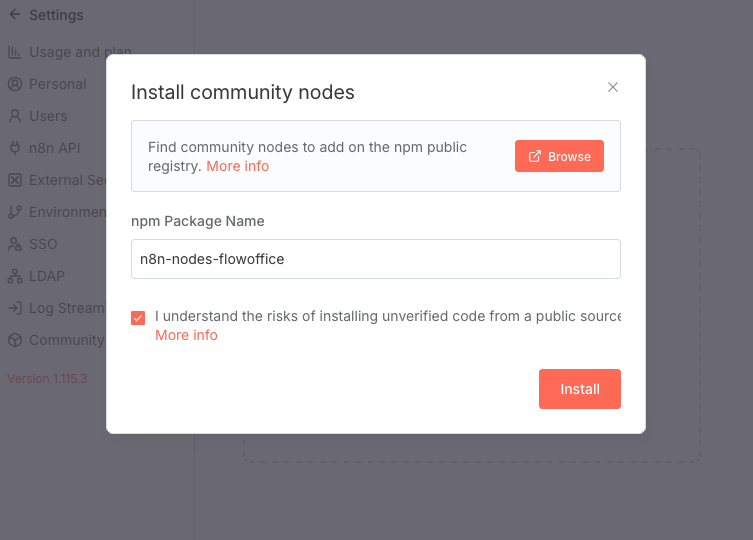Click the LDAP network icon
Image resolution: width=753 pixels, height=540 pixels.
point(15,276)
